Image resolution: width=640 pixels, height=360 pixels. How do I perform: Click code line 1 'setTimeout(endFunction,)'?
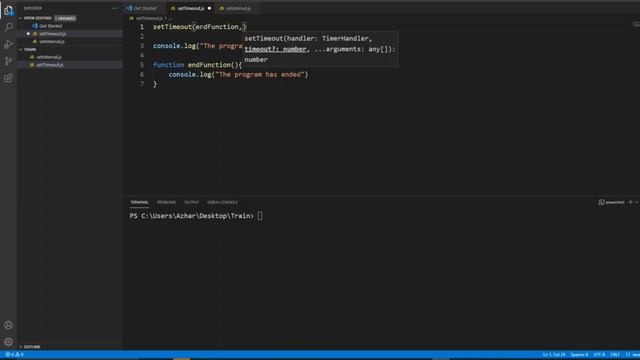[200, 27]
